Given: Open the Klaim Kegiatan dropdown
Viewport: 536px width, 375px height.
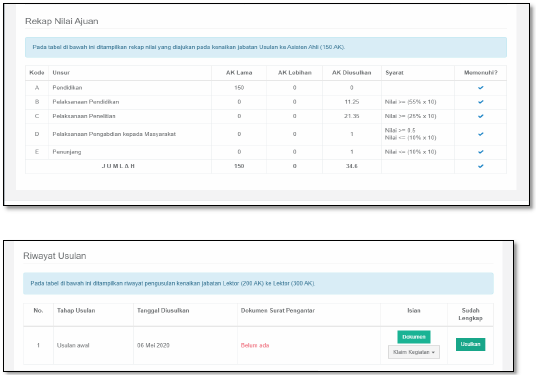Looking at the screenshot, I should coord(414,352).
